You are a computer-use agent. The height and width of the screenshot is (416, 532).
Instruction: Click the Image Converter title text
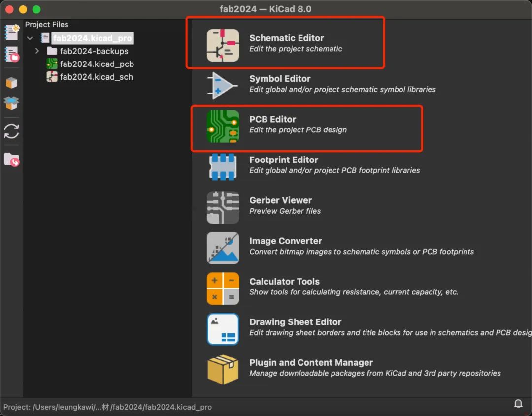coord(286,241)
